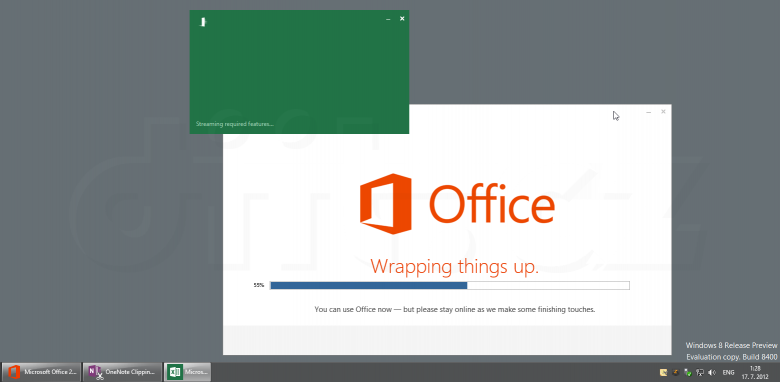Open the network status tray icon
Screen dimensions: 780x382
tap(699, 372)
